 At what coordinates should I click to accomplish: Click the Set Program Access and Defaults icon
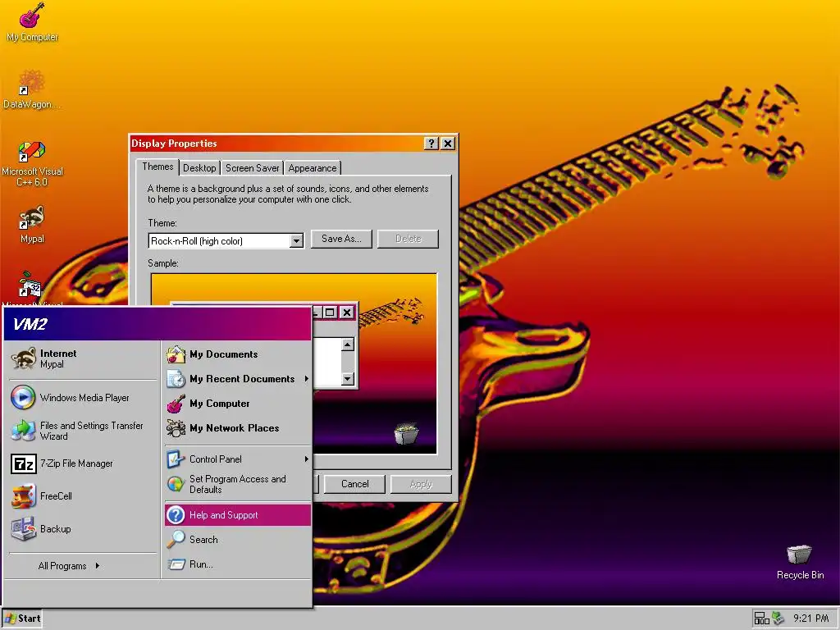(x=176, y=484)
